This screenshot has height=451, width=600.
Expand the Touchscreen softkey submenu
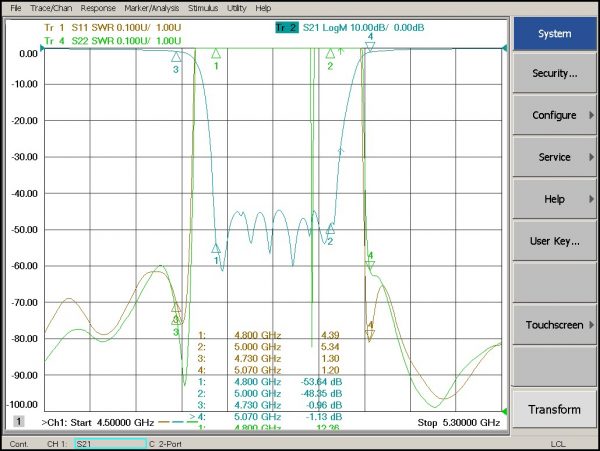coord(554,325)
